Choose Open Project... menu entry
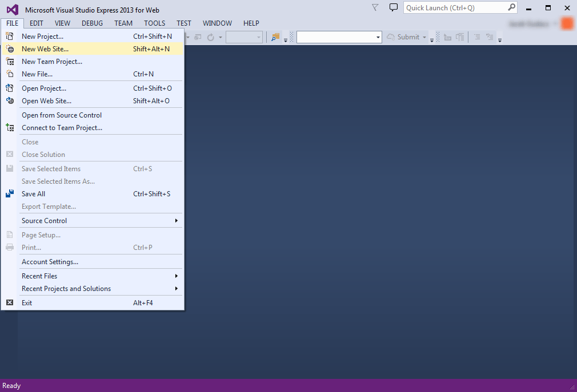Viewport: 577px width, 392px height. [93, 88]
